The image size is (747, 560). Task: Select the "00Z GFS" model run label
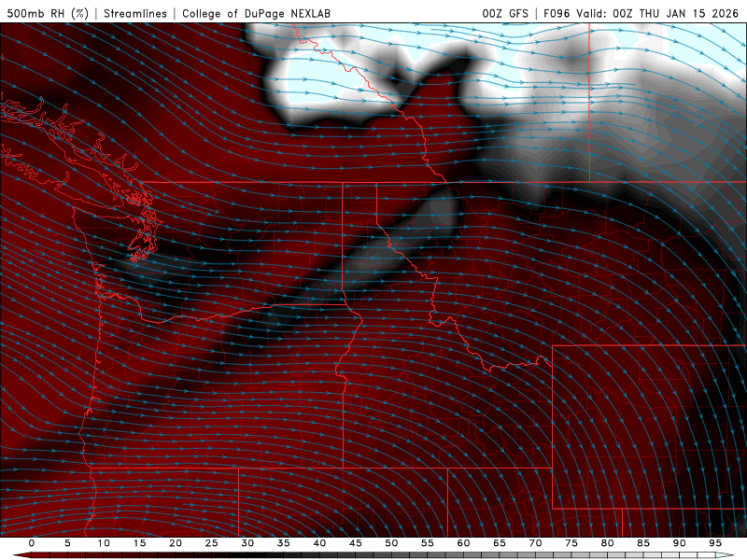(505, 13)
